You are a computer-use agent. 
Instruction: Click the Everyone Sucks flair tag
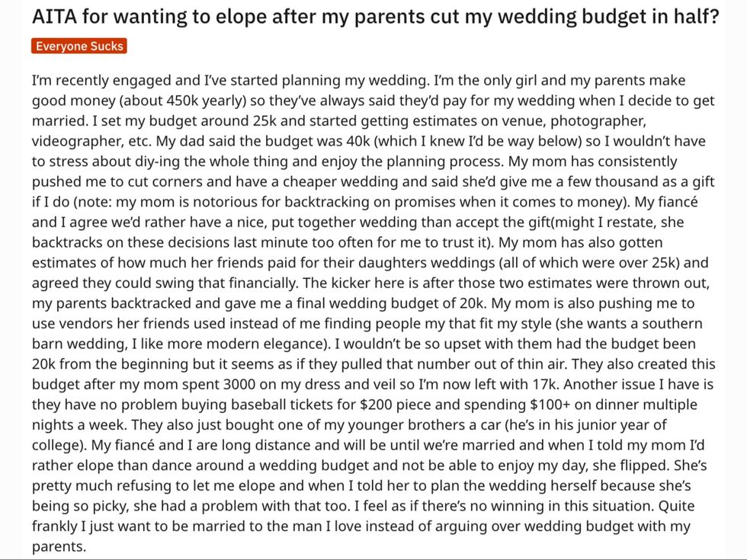point(79,46)
